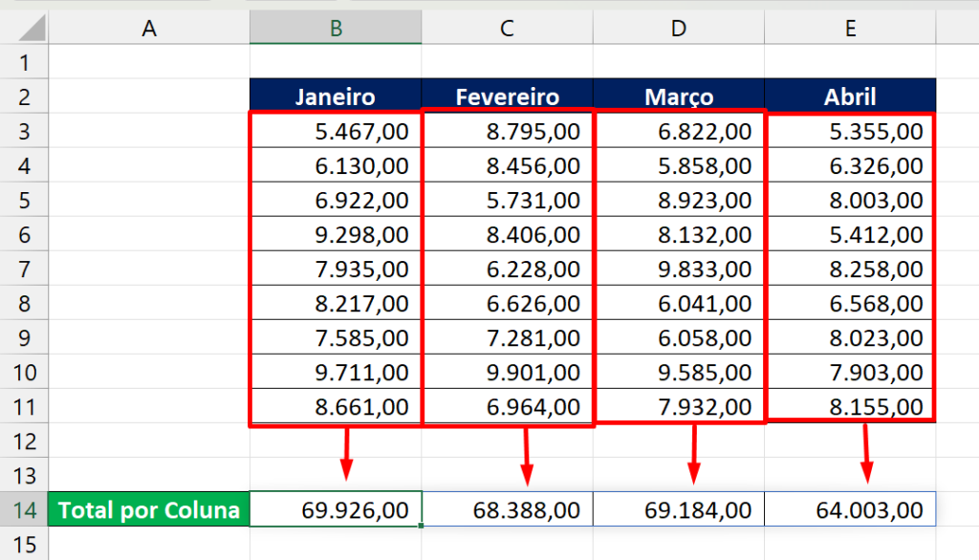Select the cell showing 5.467,00
This screenshot has width=979, height=560.
[x=335, y=131]
